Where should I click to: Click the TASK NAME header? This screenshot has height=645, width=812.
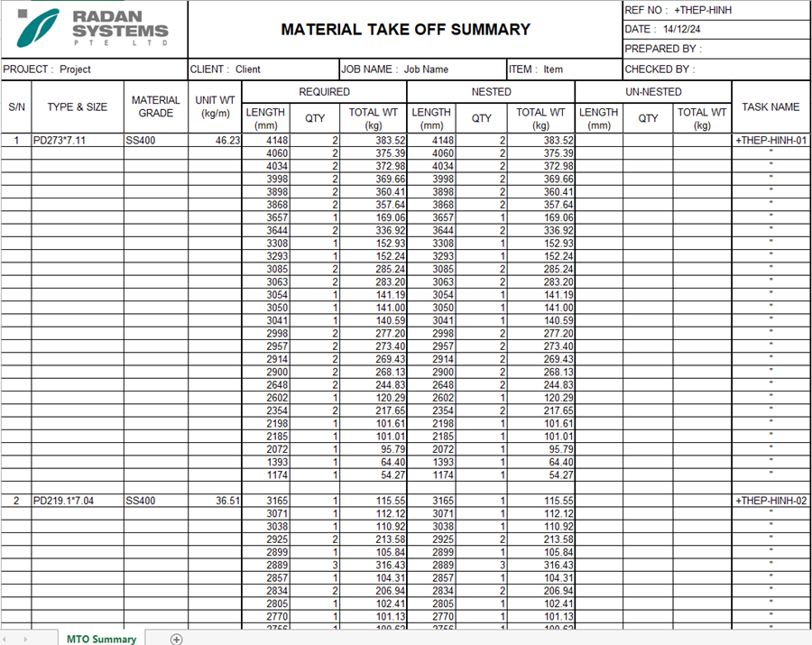point(771,107)
